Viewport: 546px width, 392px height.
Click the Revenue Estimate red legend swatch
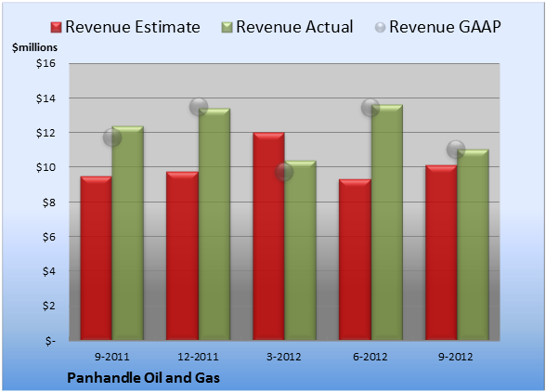point(56,28)
